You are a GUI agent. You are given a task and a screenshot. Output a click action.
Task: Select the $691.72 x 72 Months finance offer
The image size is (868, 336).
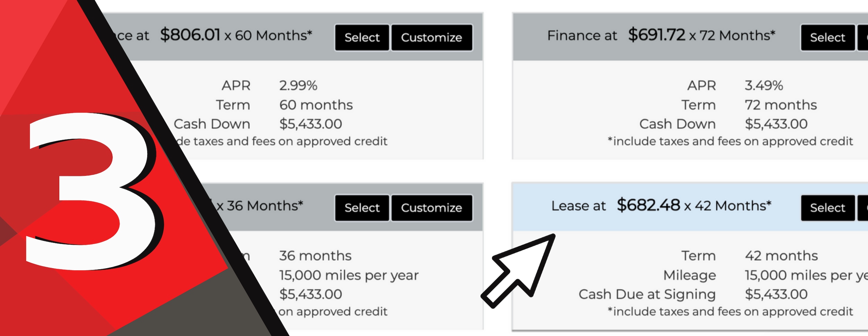click(x=827, y=38)
